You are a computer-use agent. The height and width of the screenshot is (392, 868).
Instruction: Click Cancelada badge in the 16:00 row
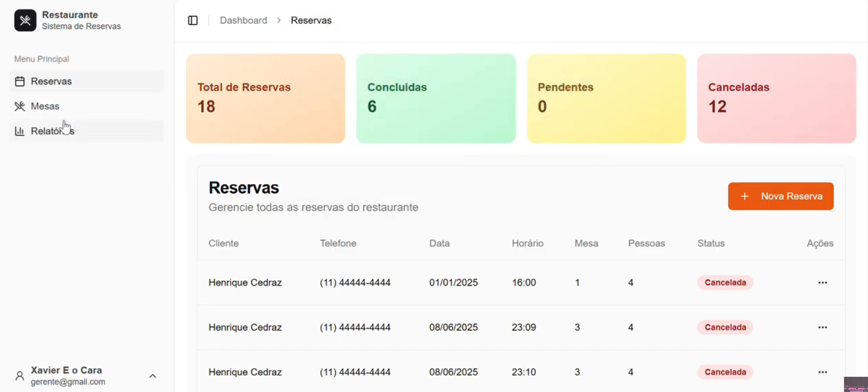point(725,283)
